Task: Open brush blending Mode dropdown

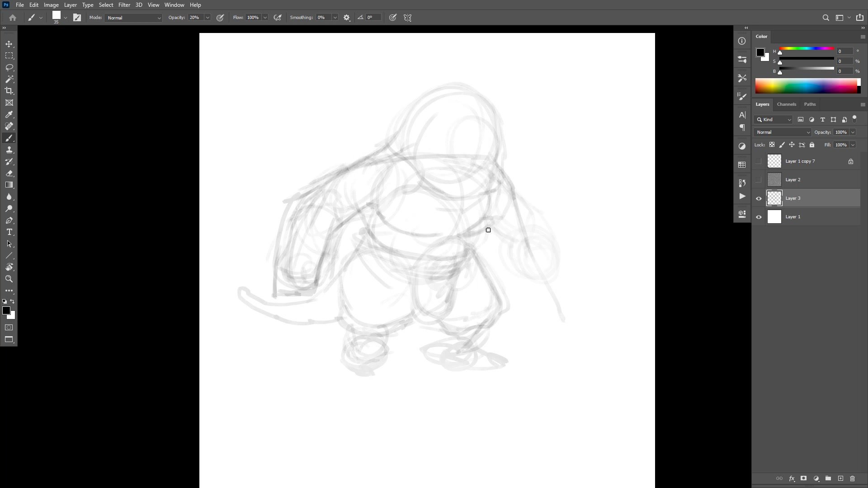Action: click(x=133, y=18)
